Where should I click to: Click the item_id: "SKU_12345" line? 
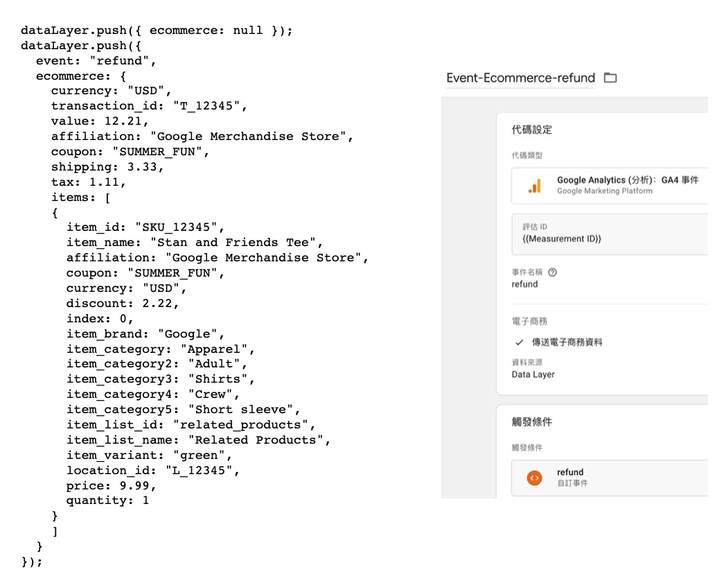pyautogui.click(x=145, y=227)
